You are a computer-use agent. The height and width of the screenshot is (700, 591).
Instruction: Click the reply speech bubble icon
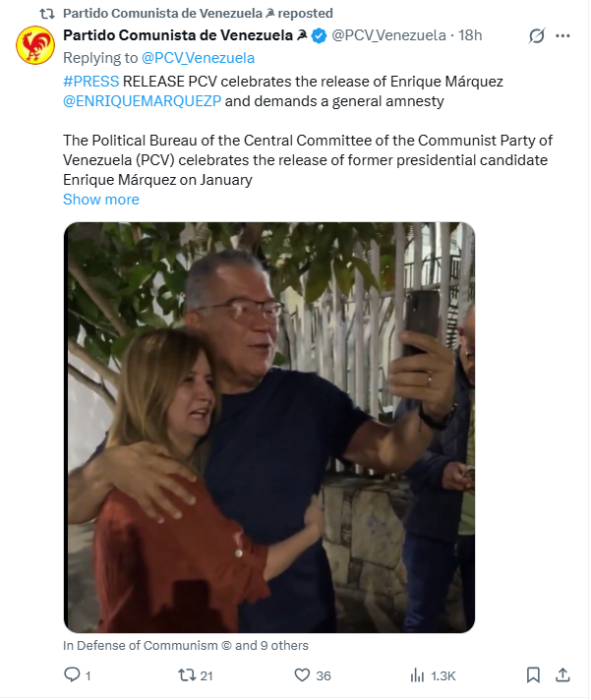pos(72,675)
